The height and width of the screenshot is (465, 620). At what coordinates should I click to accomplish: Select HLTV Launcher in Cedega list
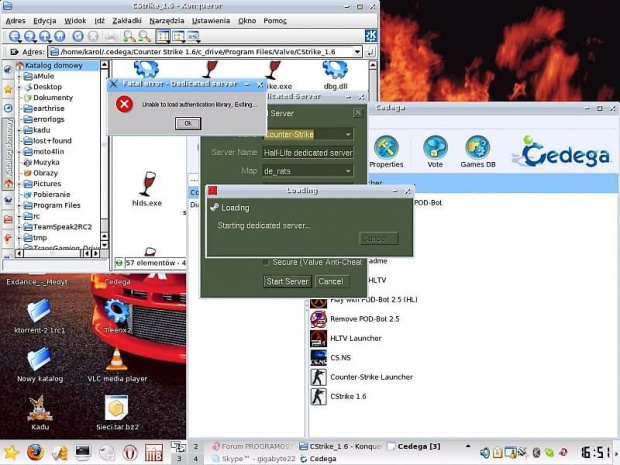coord(355,338)
